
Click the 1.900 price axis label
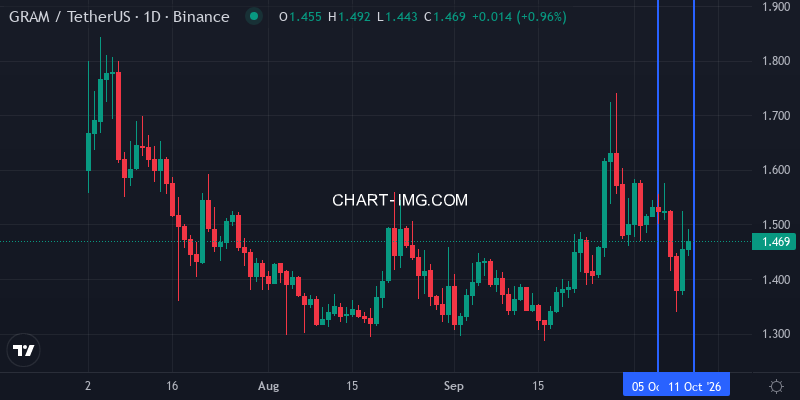click(776, 7)
